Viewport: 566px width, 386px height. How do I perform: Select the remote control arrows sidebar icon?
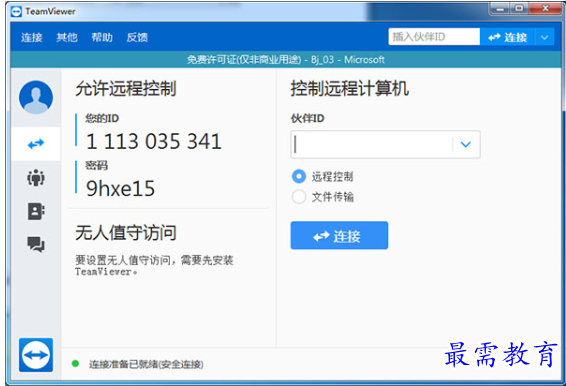point(36,144)
